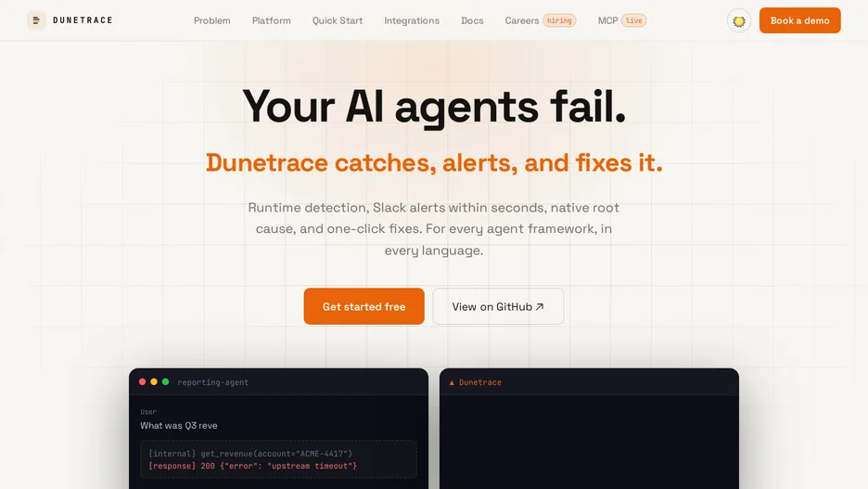Toggle the light/dark theme sun icon

coord(739,21)
